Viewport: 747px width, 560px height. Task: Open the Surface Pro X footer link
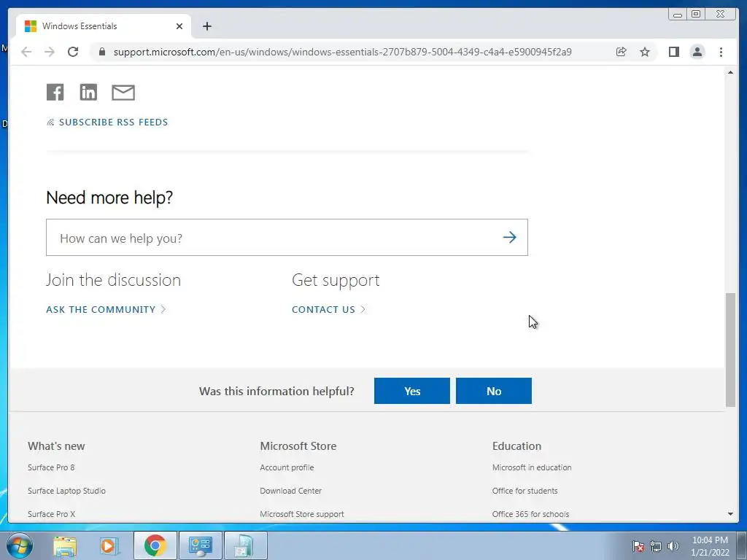click(x=52, y=514)
